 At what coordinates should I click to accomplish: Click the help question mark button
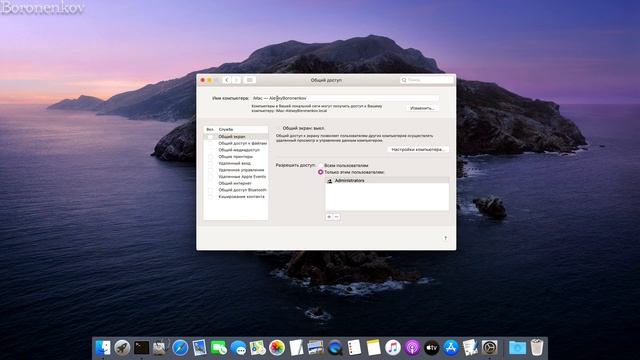tap(445, 238)
